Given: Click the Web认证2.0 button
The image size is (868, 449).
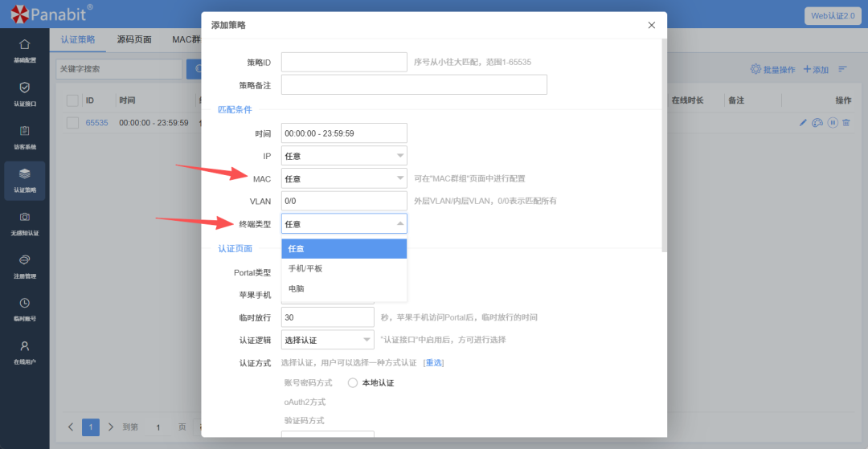Looking at the screenshot, I should coord(833,15).
